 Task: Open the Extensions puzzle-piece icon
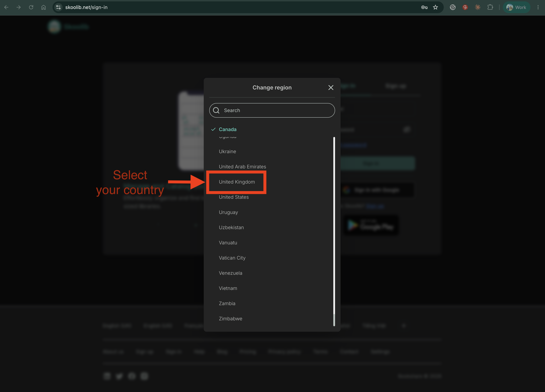(x=490, y=7)
